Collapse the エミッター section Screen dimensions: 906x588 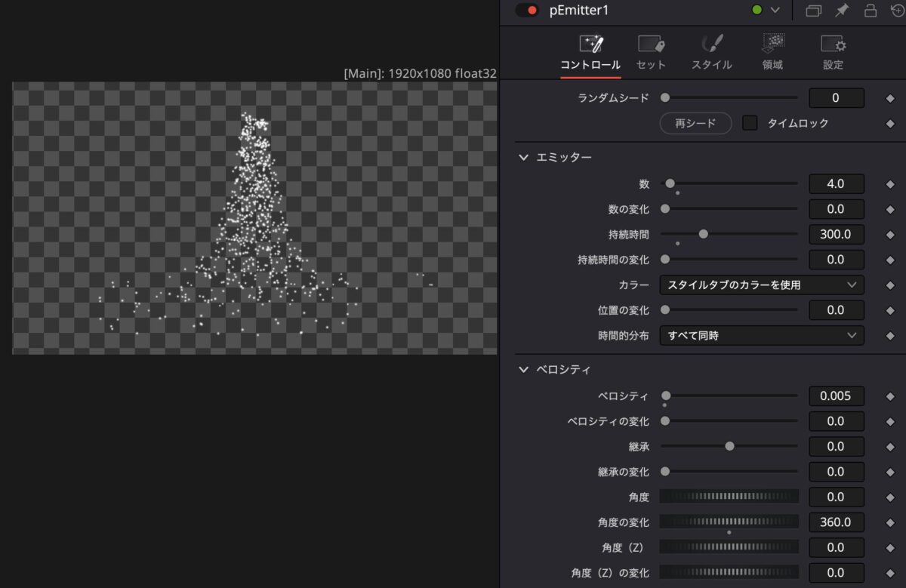point(523,157)
